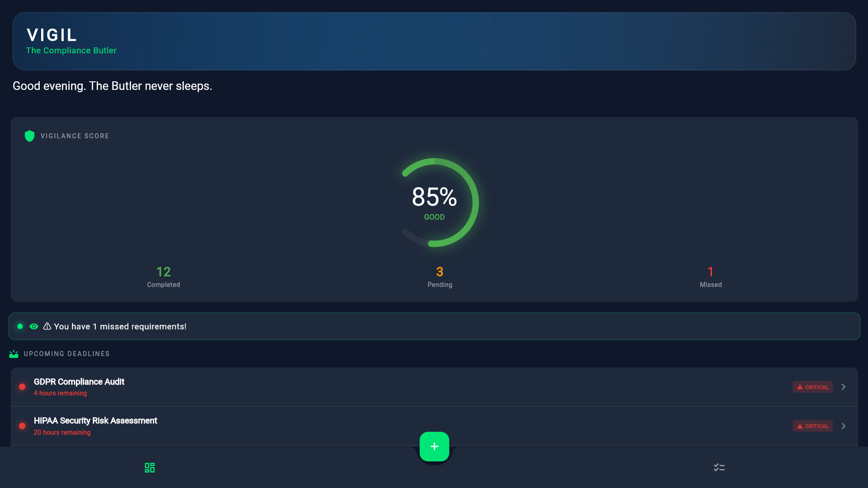Image resolution: width=868 pixels, height=488 pixels.
Task: Open the dashboard grid tab
Action: coord(150,468)
